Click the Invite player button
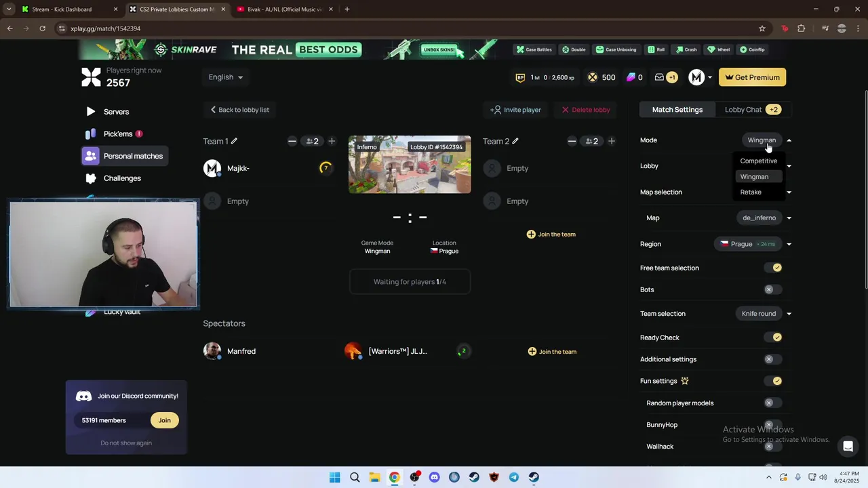Viewport: 868px width, 488px height. pos(515,110)
